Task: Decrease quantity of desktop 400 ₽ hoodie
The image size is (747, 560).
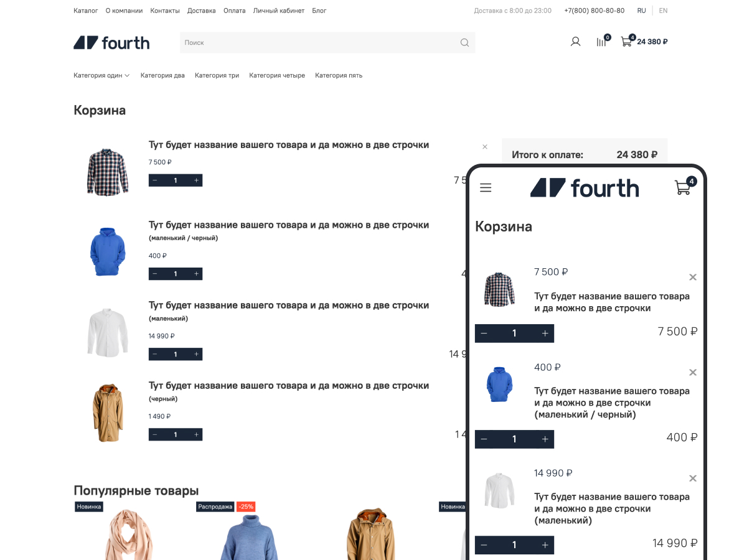Action: tap(155, 274)
